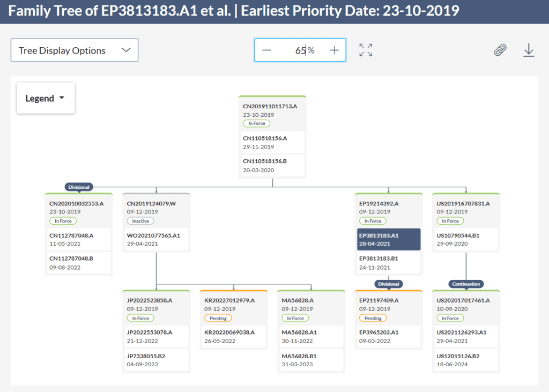Click the Continuation badge above US202017017461.A
Screen dimensions: 549x392
465,284
